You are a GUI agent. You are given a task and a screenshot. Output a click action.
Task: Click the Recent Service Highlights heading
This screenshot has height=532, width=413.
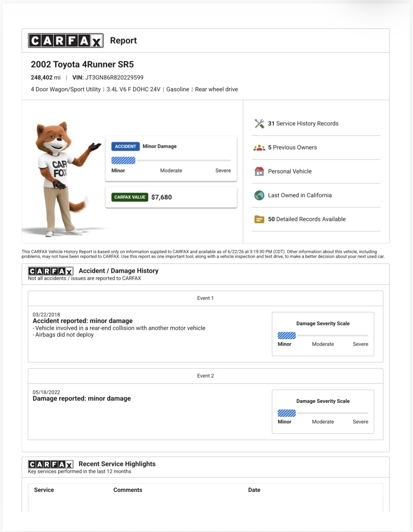(x=117, y=464)
